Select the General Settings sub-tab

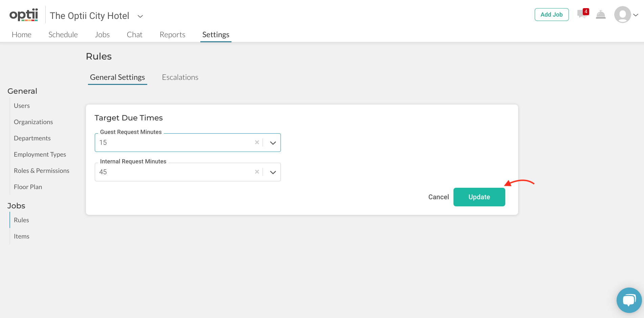pyautogui.click(x=117, y=77)
